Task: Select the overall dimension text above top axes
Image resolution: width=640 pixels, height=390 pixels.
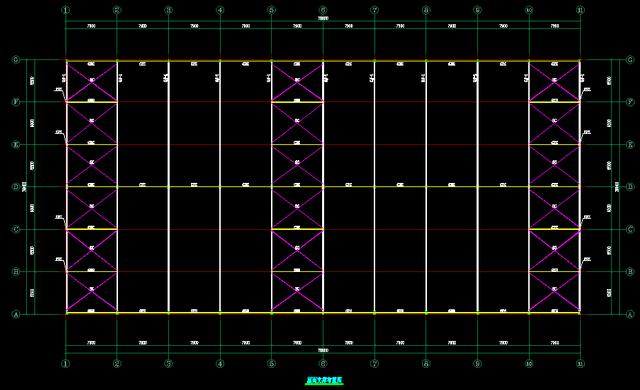Action: (x=323, y=18)
